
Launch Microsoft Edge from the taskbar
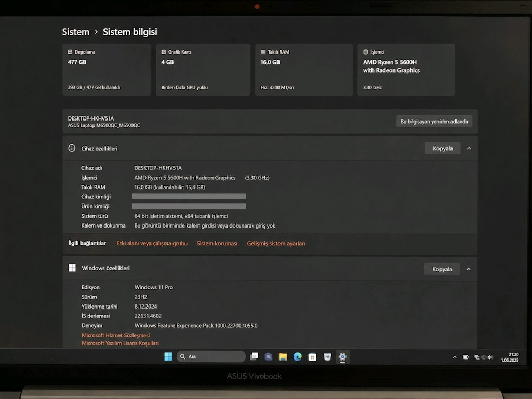(298, 356)
